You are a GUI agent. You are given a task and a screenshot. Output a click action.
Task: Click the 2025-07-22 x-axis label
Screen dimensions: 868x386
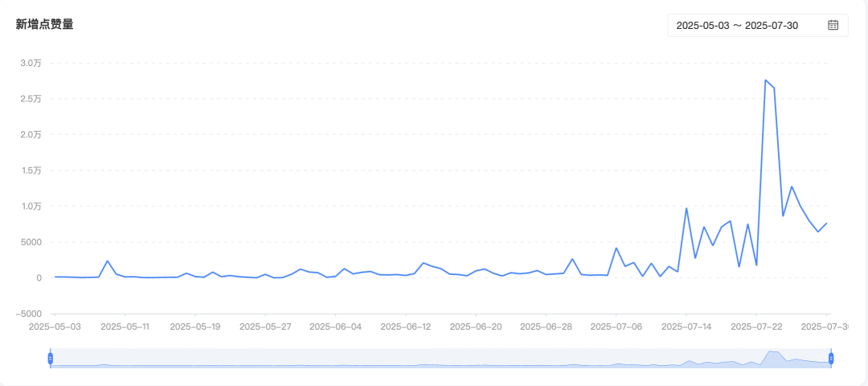point(756,326)
